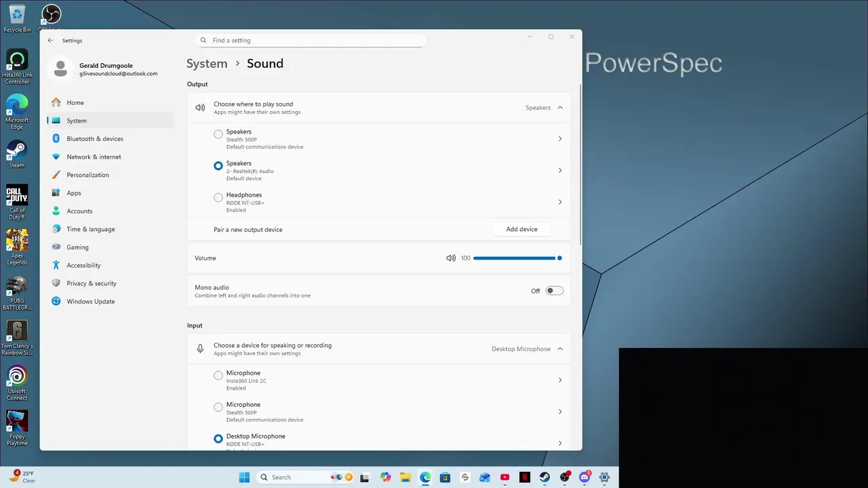Select Stealth 500P Speakers as output

pos(218,134)
